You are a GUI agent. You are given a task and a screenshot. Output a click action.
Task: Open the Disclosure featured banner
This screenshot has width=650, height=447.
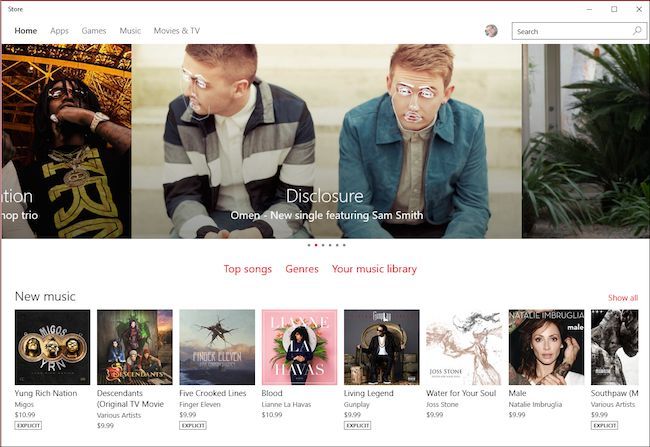(327, 141)
